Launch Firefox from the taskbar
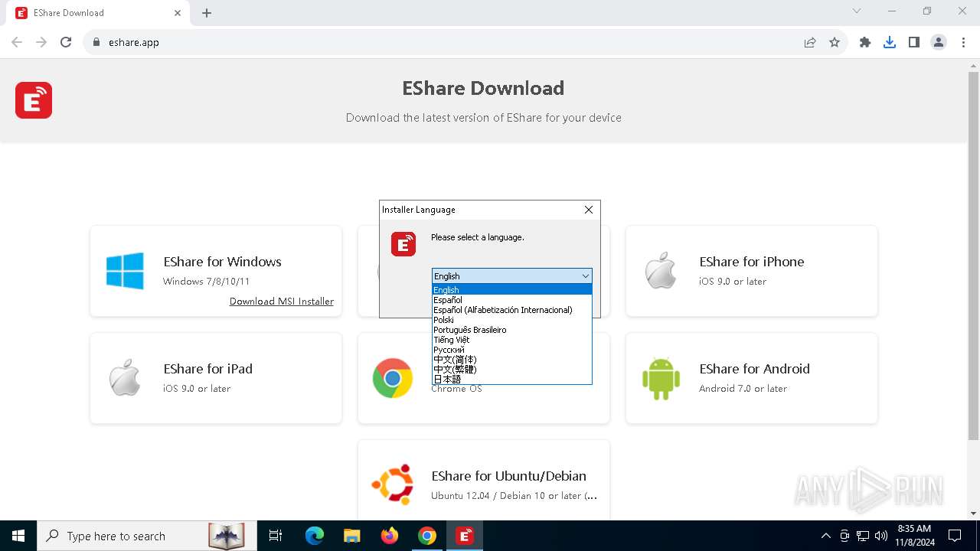The width and height of the screenshot is (980, 551). [x=390, y=536]
